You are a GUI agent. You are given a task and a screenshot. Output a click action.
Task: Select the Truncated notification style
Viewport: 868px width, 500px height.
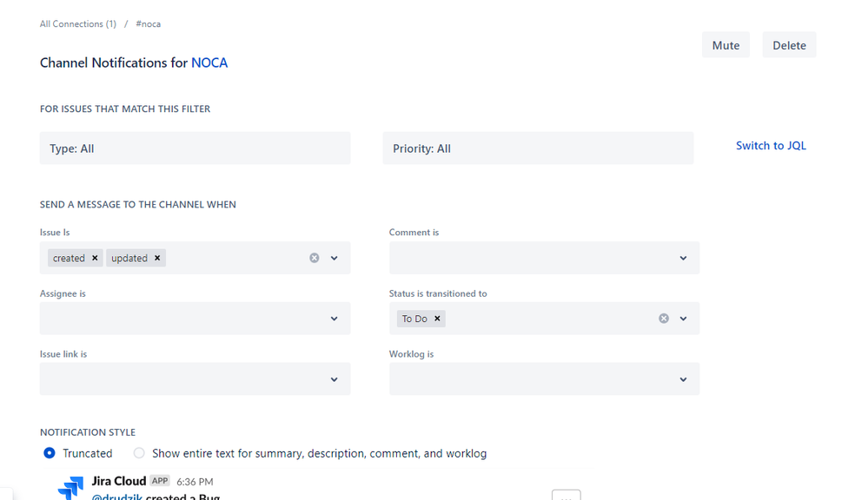[x=50, y=453]
